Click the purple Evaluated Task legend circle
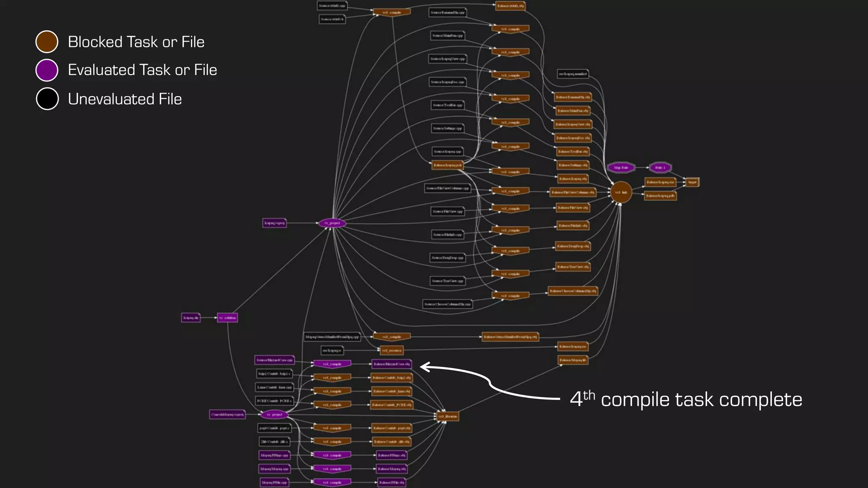This screenshot has height=488, width=868. (x=47, y=70)
